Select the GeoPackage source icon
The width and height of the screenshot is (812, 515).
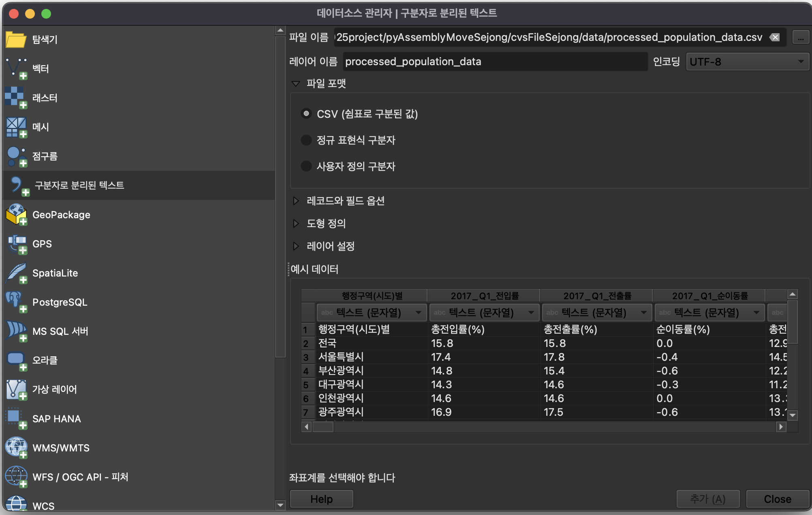[x=16, y=215]
